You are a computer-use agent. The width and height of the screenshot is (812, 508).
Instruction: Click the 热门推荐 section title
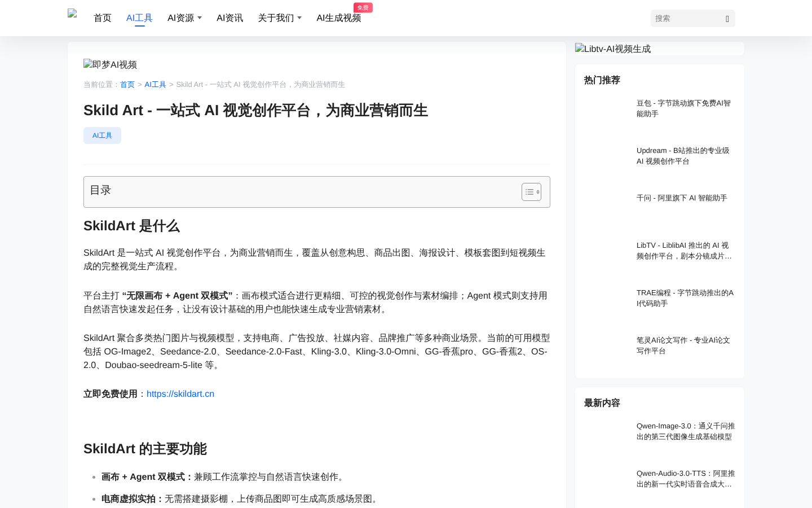click(x=602, y=80)
